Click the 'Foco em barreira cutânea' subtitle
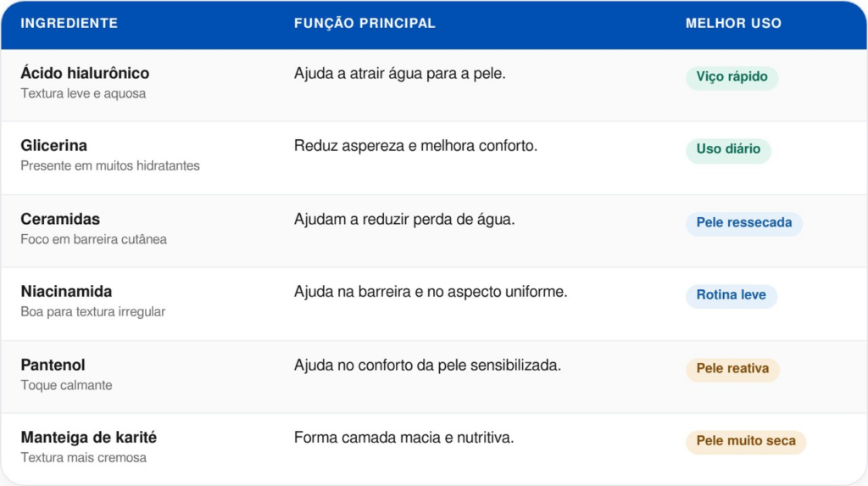Viewport: 868px width, 486px height. [x=93, y=239]
